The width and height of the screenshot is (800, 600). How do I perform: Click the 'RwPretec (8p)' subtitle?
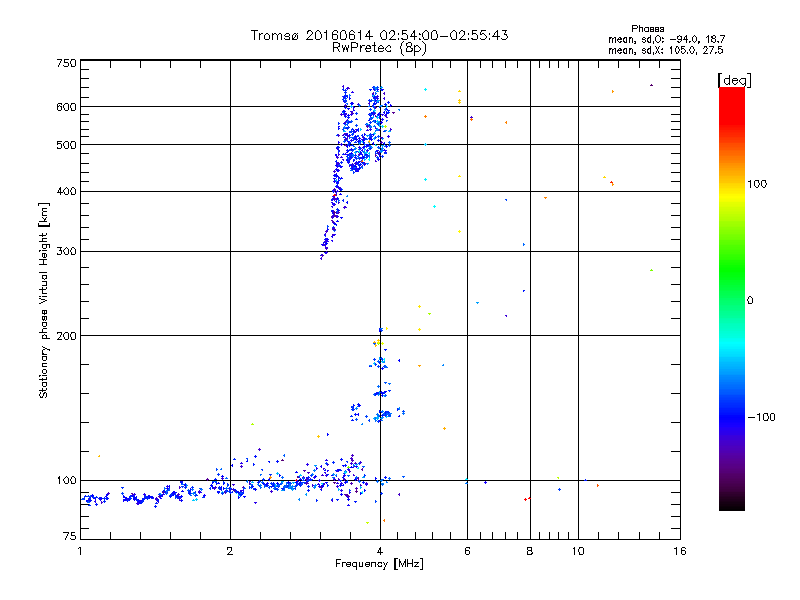click(379, 48)
